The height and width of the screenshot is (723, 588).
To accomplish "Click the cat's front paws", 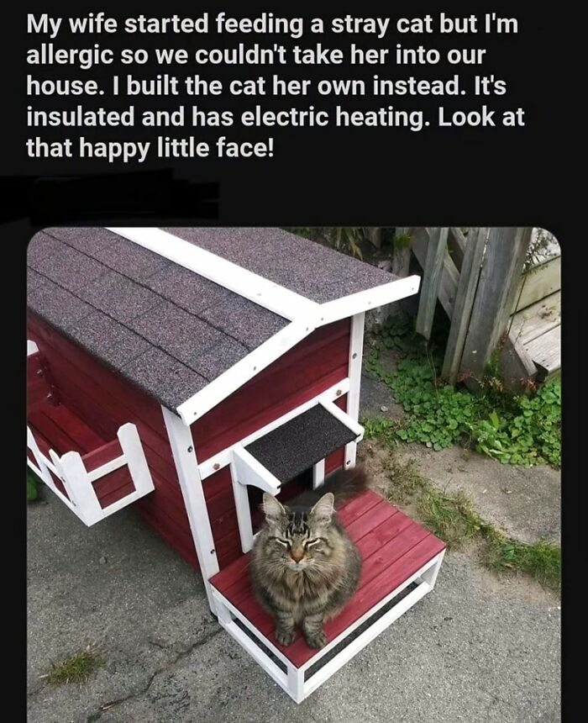I will click(x=301, y=639).
